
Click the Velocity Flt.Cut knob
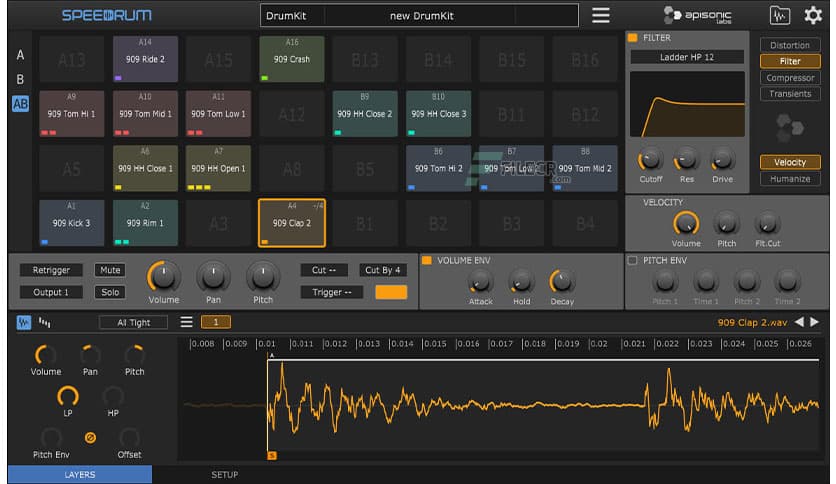[x=767, y=224]
